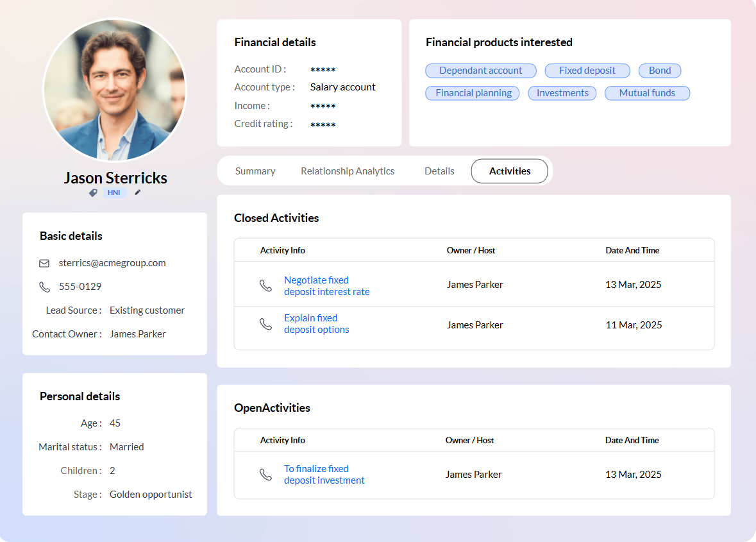756x542 pixels.
Task: Switch to the Summary tab
Action: (255, 171)
